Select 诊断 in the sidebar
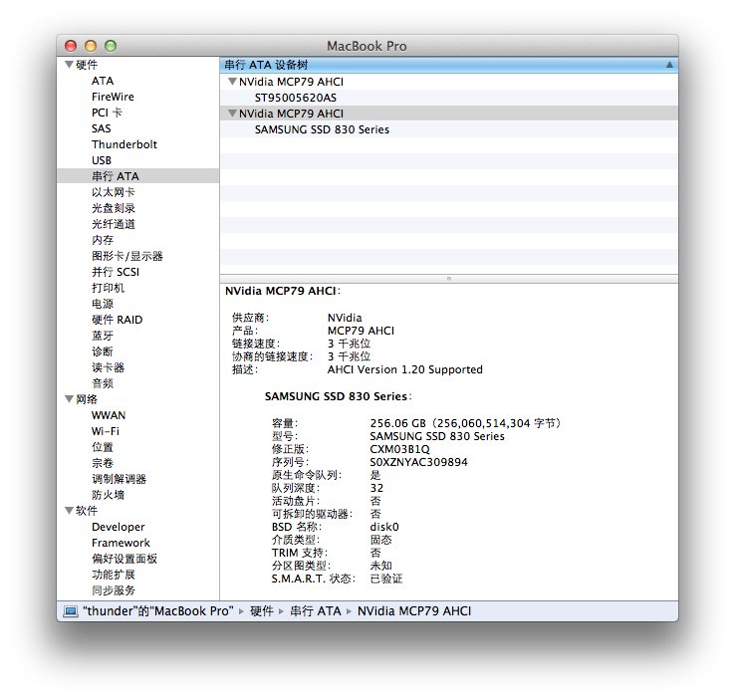Viewport: 735px width, 700px height. tap(103, 351)
